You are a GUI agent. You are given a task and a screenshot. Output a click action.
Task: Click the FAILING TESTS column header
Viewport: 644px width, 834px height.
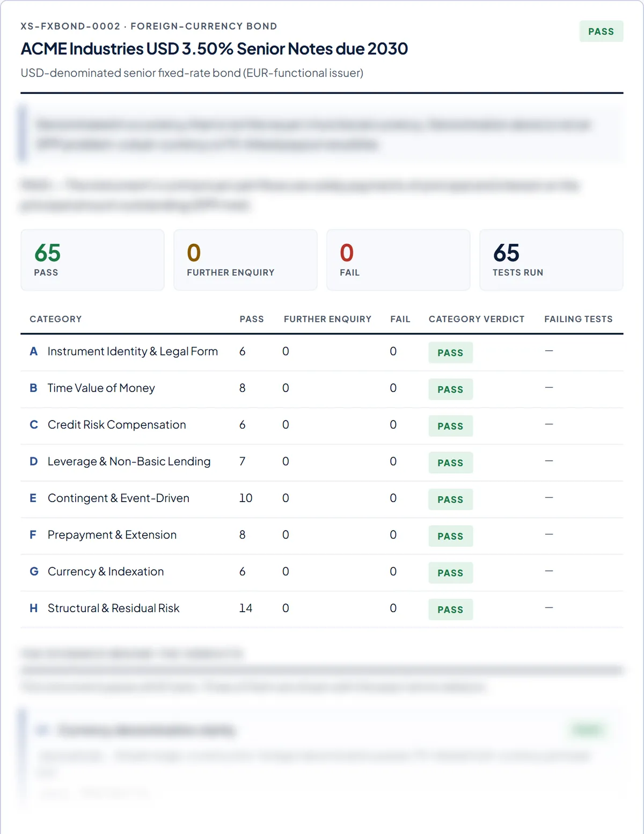pyautogui.click(x=579, y=319)
